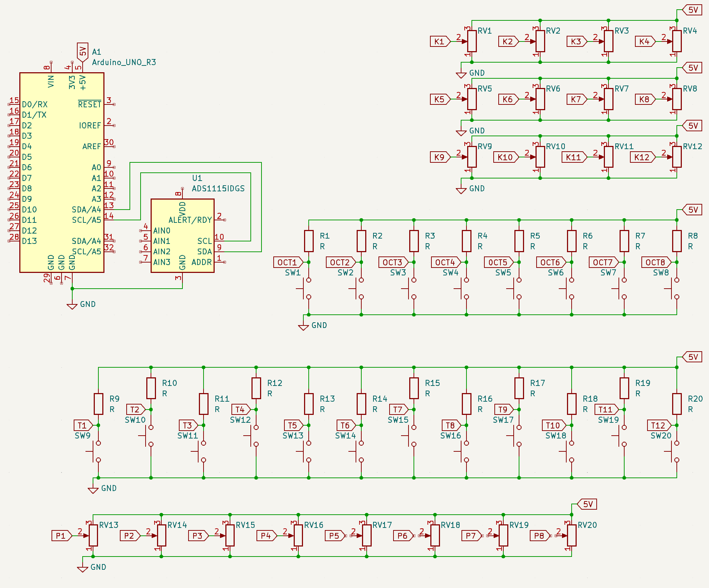Select net label K7

coord(577,99)
